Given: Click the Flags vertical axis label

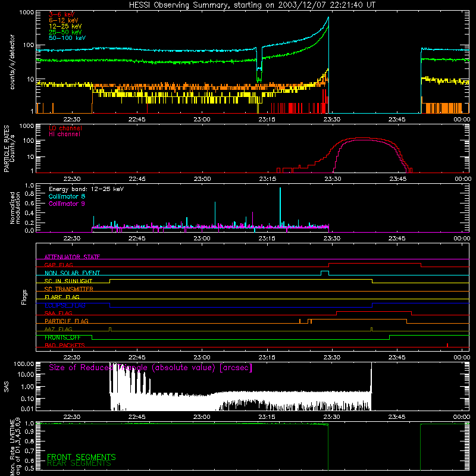Looking at the screenshot, I should tap(24, 297).
